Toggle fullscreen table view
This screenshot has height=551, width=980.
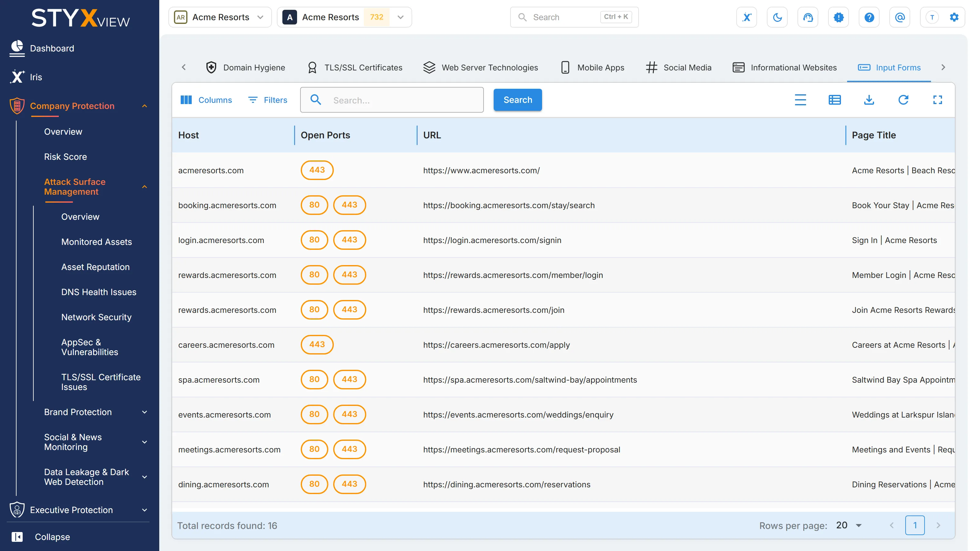[937, 99]
